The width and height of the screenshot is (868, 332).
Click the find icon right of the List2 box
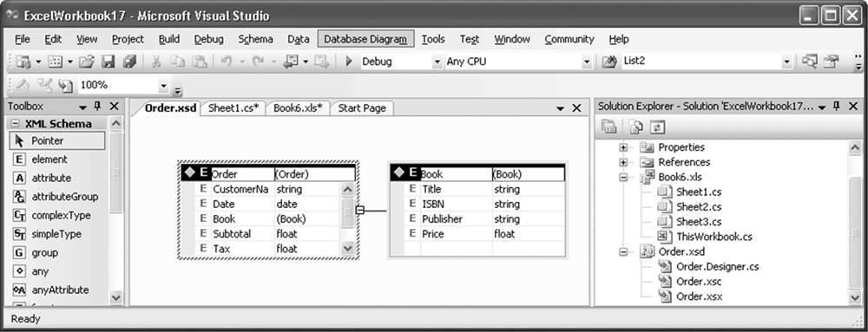(x=809, y=62)
